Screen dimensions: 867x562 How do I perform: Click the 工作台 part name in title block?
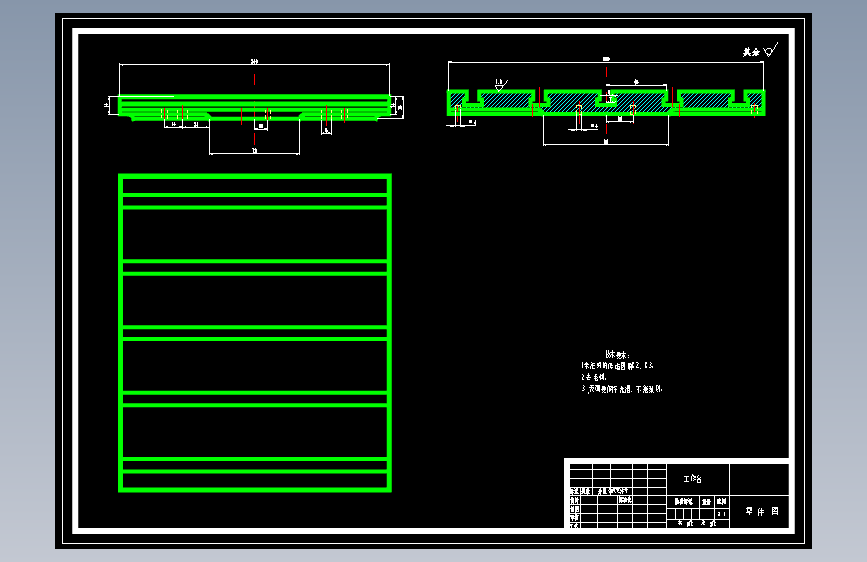(x=692, y=479)
